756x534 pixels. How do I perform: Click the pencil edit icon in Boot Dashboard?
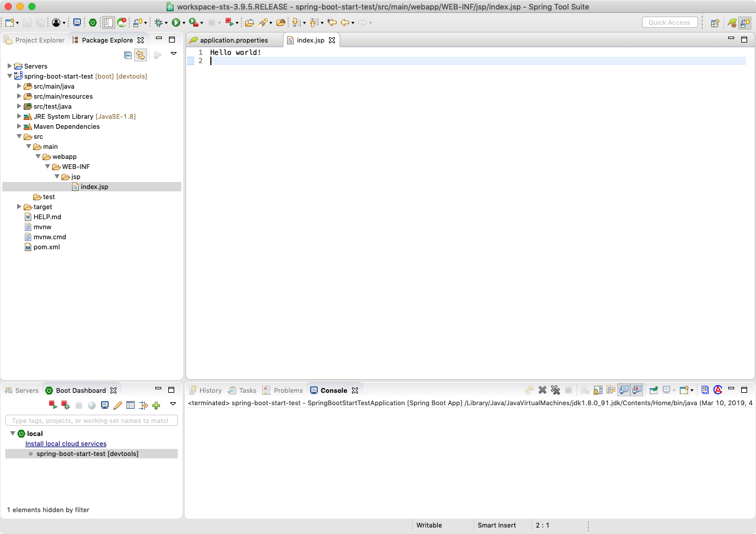point(118,405)
